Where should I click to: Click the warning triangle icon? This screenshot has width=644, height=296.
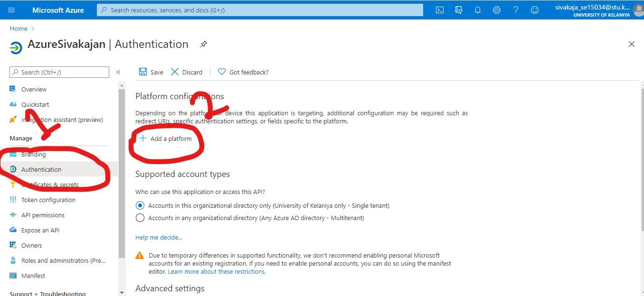[140, 255]
